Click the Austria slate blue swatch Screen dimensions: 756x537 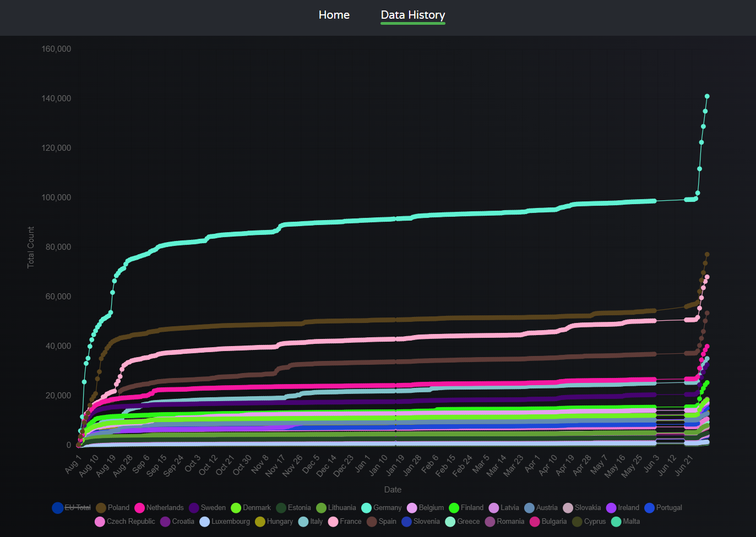[x=529, y=508]
